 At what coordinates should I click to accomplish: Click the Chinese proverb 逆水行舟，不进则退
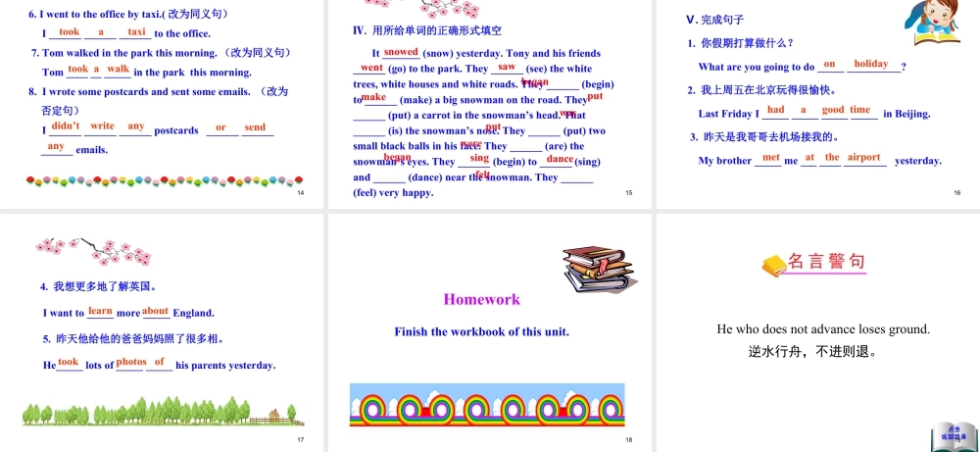click(x=812, y=351)
